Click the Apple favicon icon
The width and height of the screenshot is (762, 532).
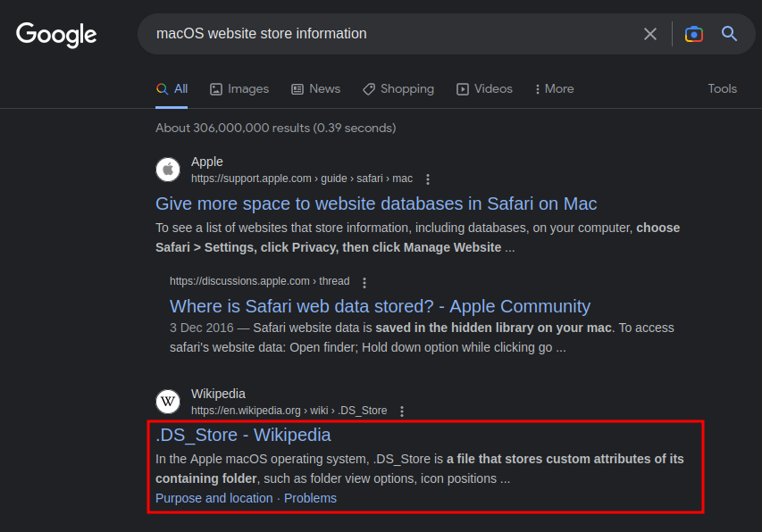[168, 170]
